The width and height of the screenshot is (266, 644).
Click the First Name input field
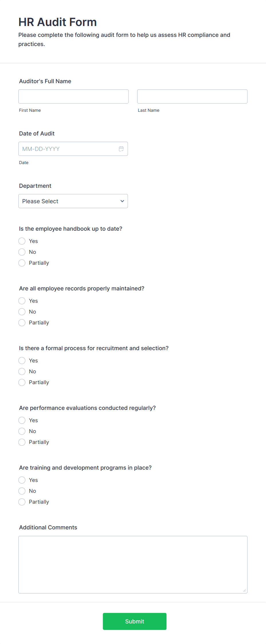pos(73,96)
